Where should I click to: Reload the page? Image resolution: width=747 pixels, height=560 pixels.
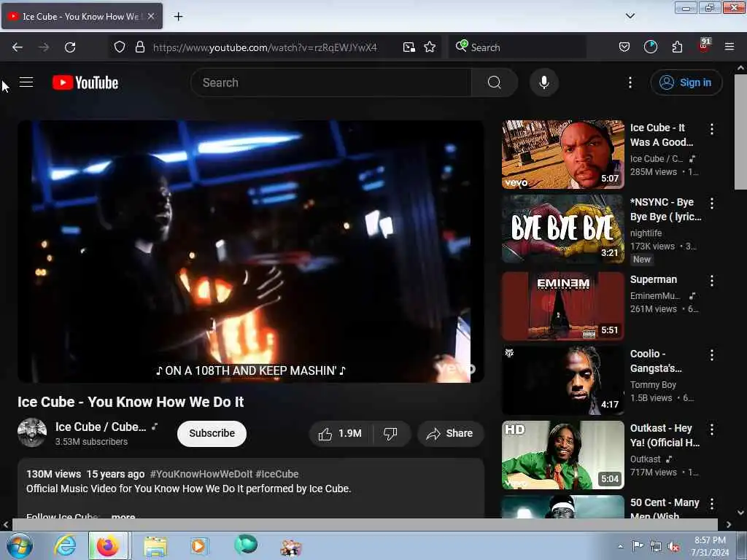pos(70,47)
